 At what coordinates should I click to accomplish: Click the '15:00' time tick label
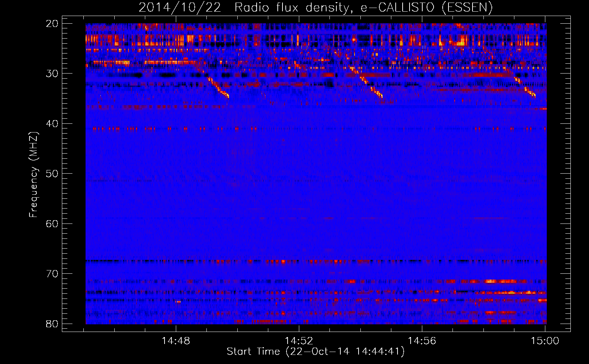coord(545,341)
